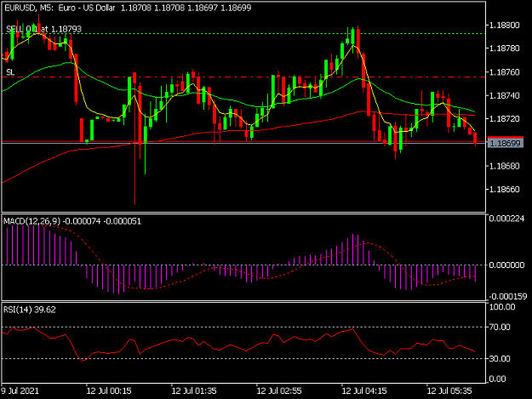Click the 9 Jul 2021 time label
532x399 pixels.
(x=20, y=390)
